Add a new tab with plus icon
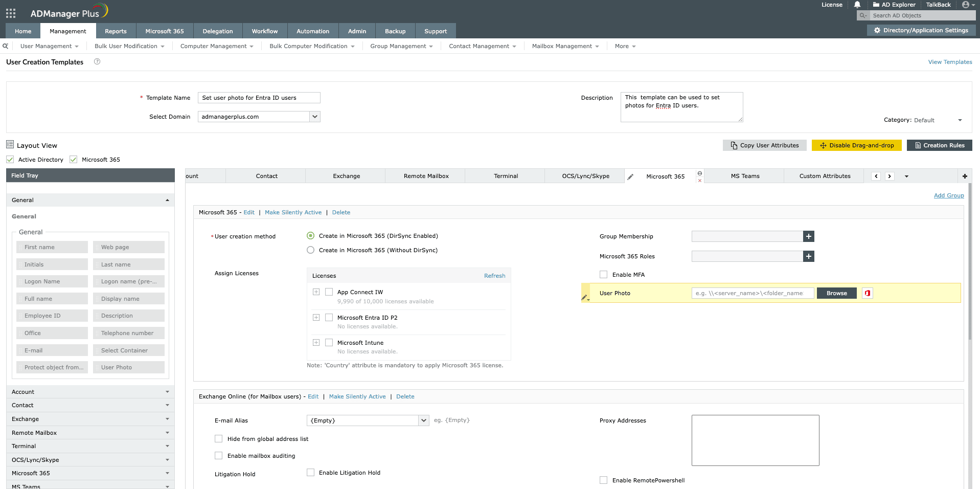The image size is (980, 489). pos(965,176)
